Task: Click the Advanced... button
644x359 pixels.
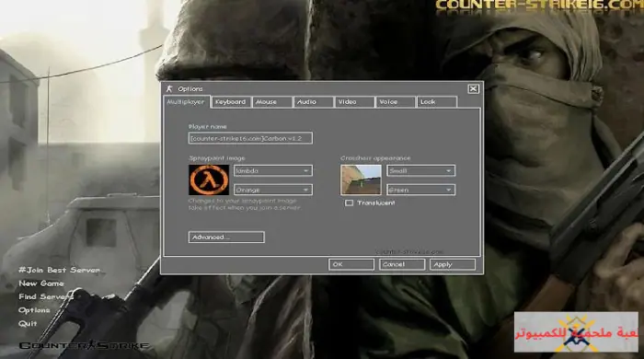Action: 226,237
